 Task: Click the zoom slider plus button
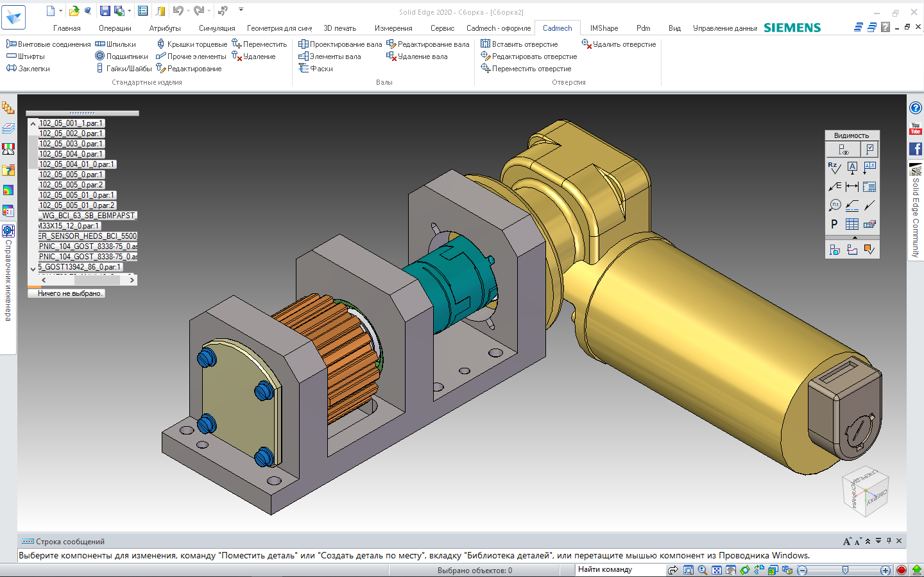(886, 570)
